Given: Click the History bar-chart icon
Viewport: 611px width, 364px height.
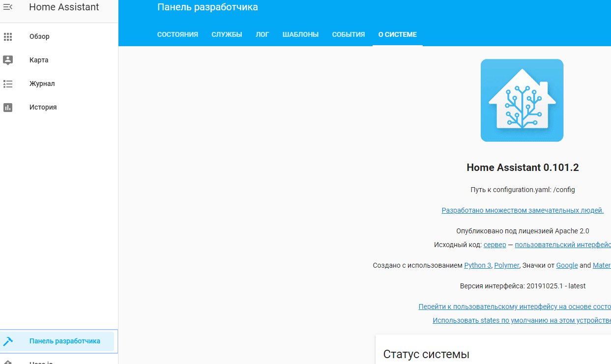Looking at the screenshot, I should point(7,107).
